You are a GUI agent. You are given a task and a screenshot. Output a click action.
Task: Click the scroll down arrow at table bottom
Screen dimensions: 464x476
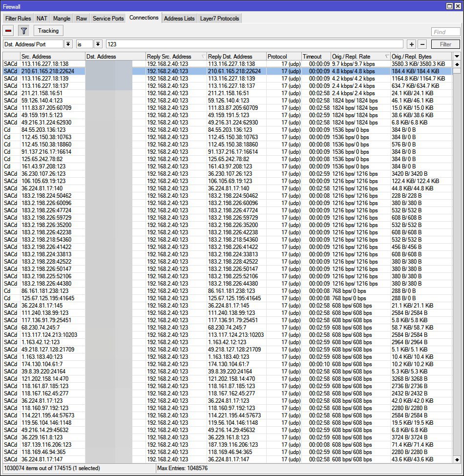(457, 459)
